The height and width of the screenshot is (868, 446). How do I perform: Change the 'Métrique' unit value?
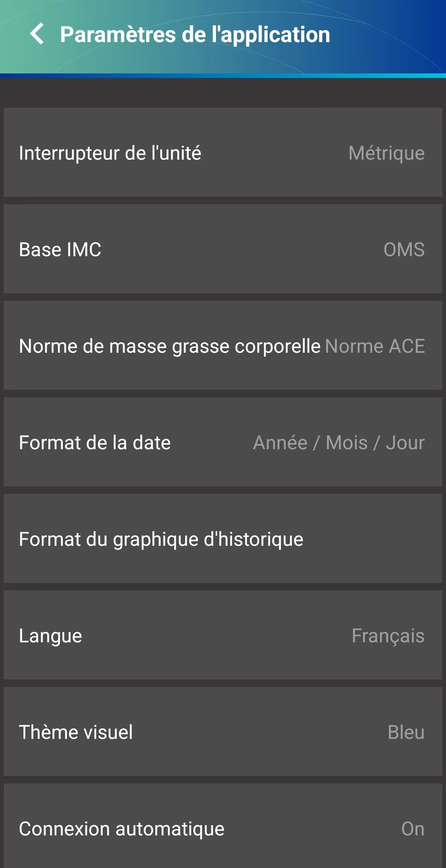[x=386, y=153]
